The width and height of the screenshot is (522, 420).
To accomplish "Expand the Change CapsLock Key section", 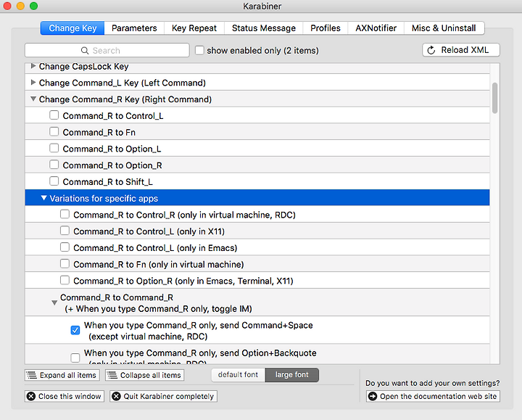I will point(33,66).
